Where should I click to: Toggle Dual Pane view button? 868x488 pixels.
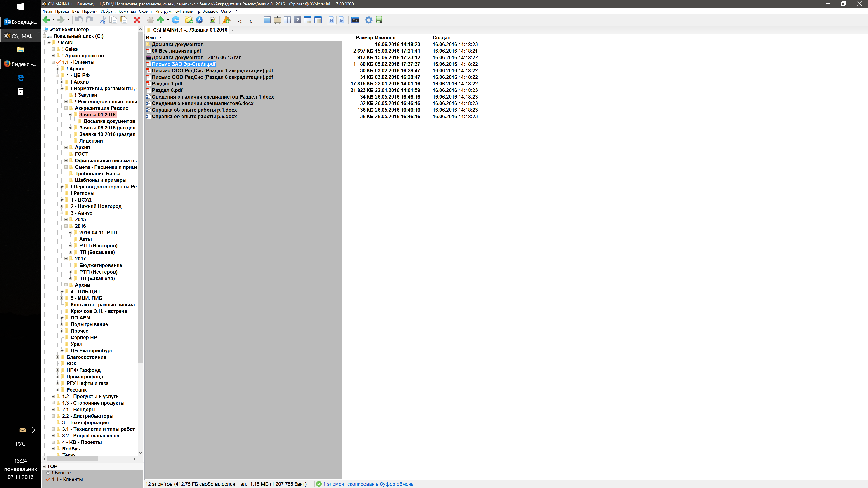288,20
